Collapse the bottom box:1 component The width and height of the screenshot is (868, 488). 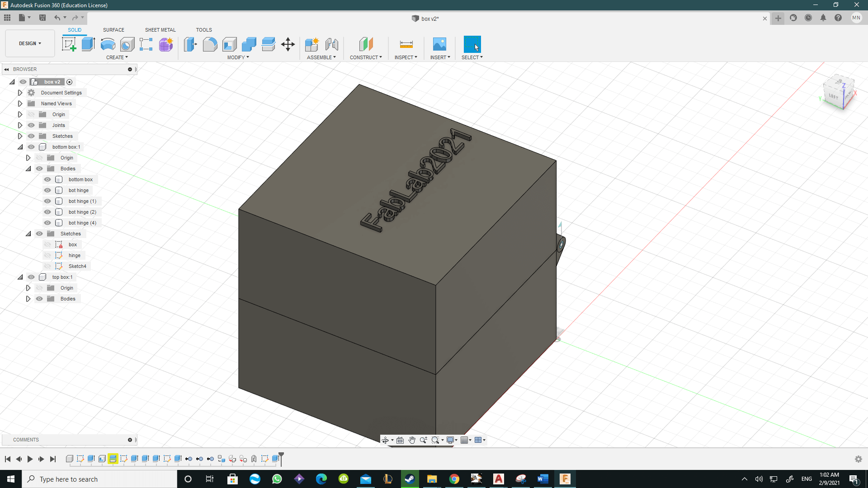(x=20, y=147)
